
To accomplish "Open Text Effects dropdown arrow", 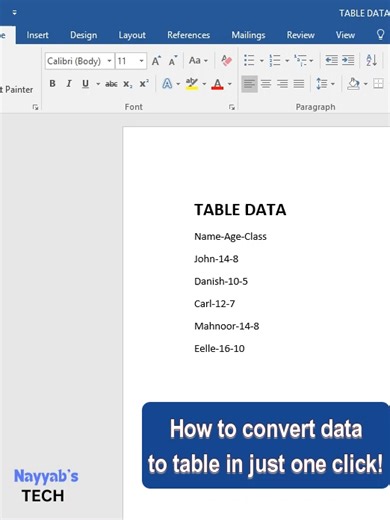I will coord(178,84).
